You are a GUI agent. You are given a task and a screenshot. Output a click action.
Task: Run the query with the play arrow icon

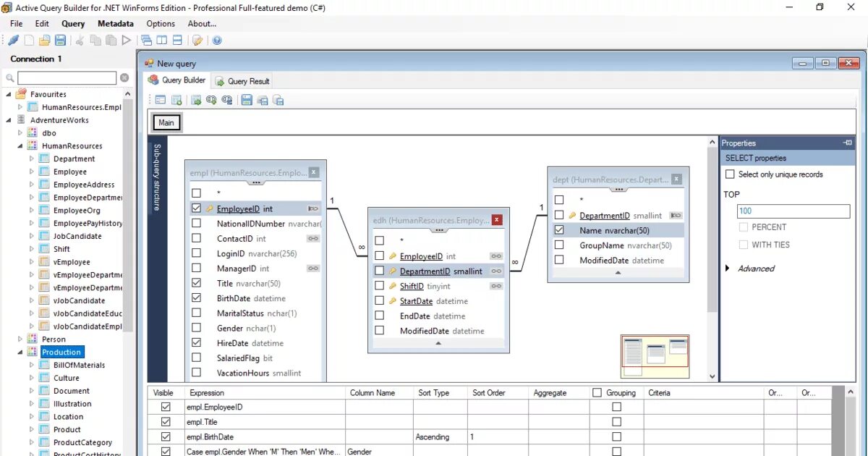127,41
